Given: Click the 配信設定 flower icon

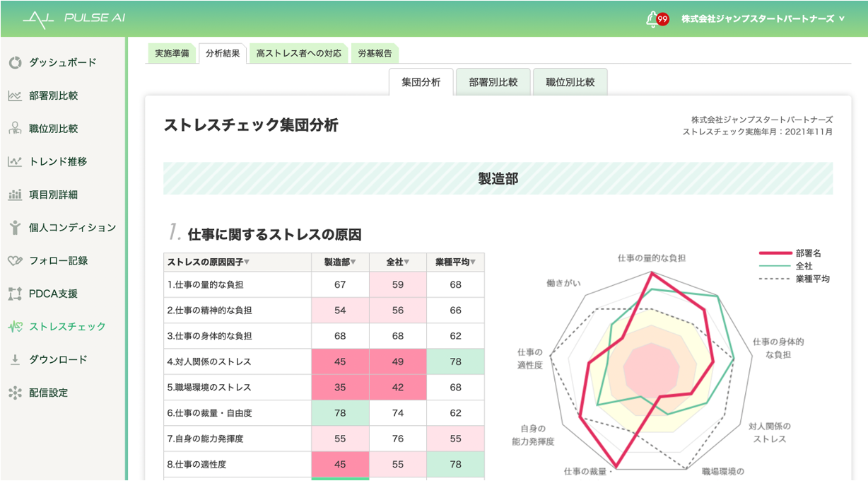Looking at the screenshot, I should pyautogui.click(x=15, y=393).
